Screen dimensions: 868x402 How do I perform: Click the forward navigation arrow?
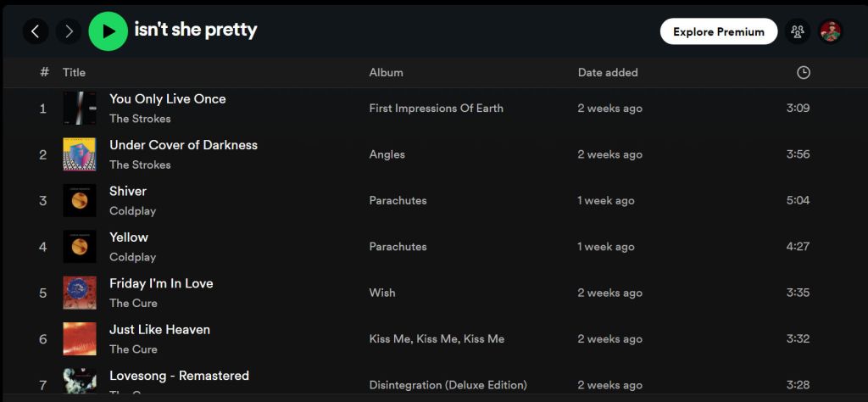[69, 31]
